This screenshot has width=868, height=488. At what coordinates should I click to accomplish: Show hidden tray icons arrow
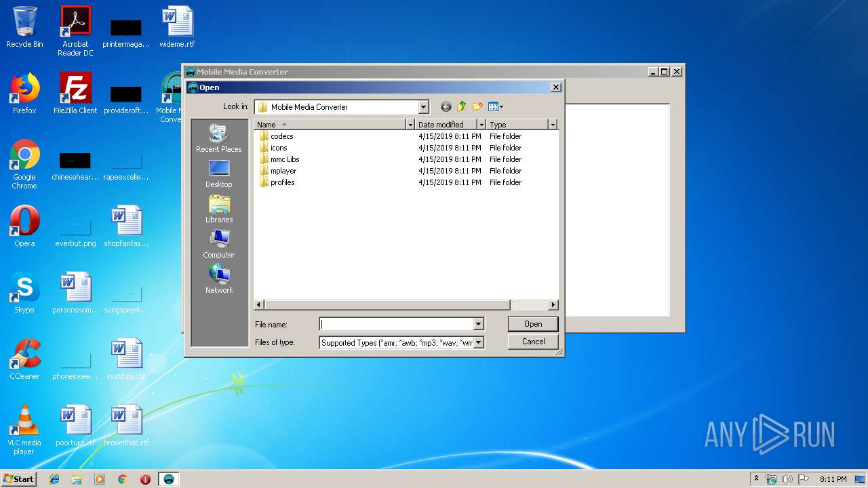click(756, 479)
